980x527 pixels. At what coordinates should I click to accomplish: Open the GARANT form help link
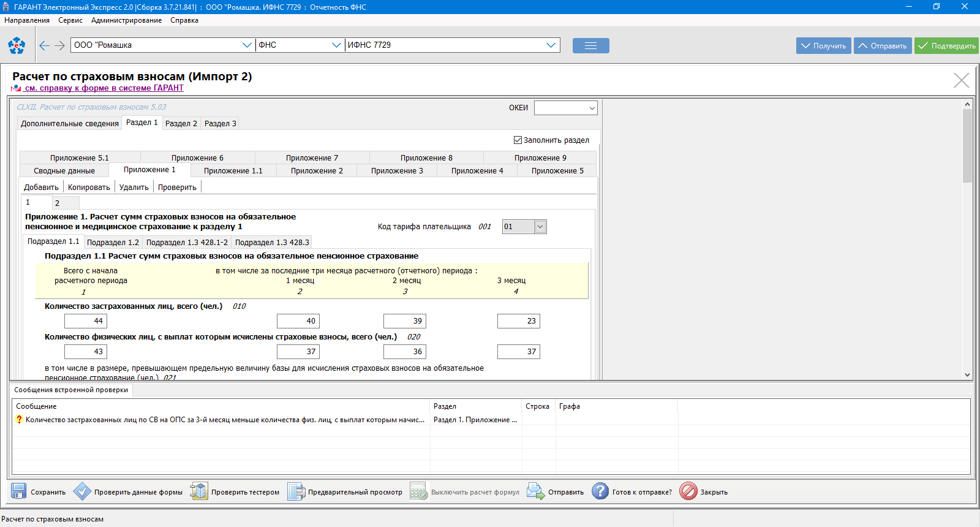click(104, 88)
